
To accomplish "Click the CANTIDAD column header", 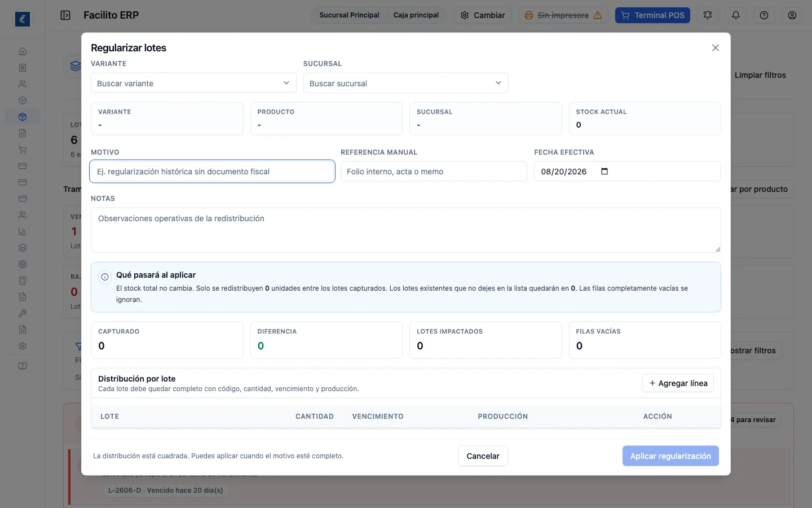I will tap(315, 417).
